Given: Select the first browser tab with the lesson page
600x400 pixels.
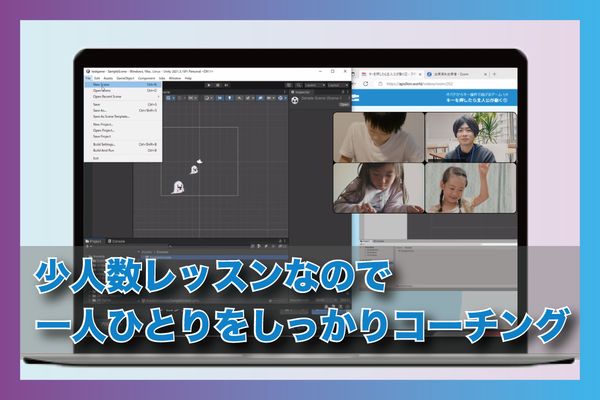Looking at the screenshot, I should click(389, 74).
